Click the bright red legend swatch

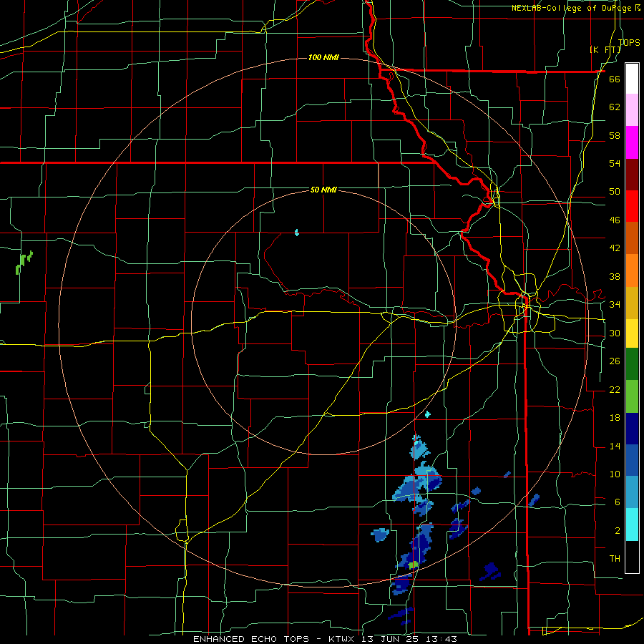tap(632, 206)
